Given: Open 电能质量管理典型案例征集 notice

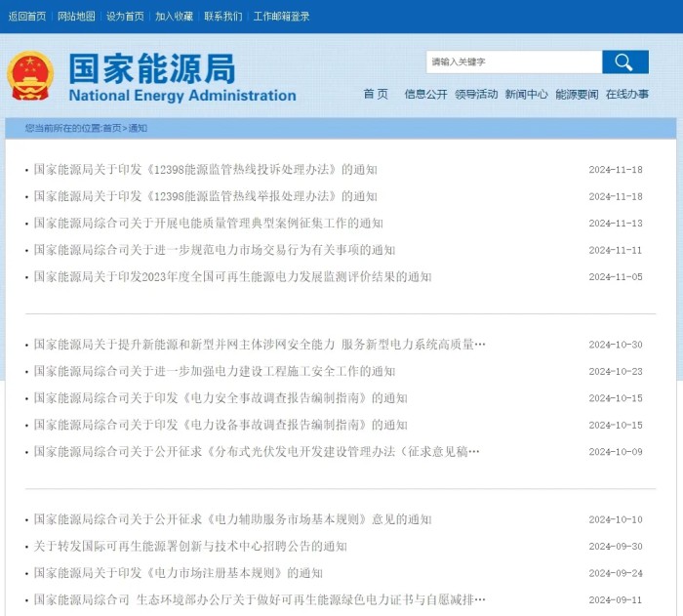Looking at the screenshot, I should pos(208,224).
